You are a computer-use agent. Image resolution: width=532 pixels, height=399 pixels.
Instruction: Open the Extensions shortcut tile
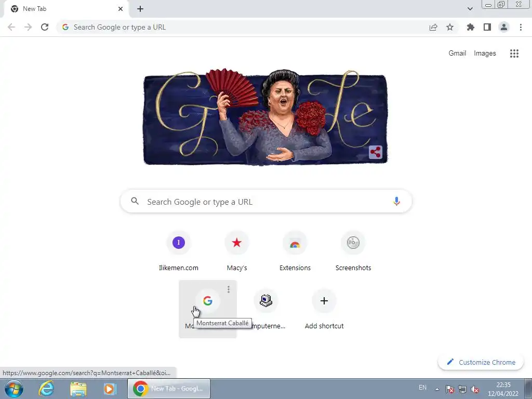pos(295,251)
